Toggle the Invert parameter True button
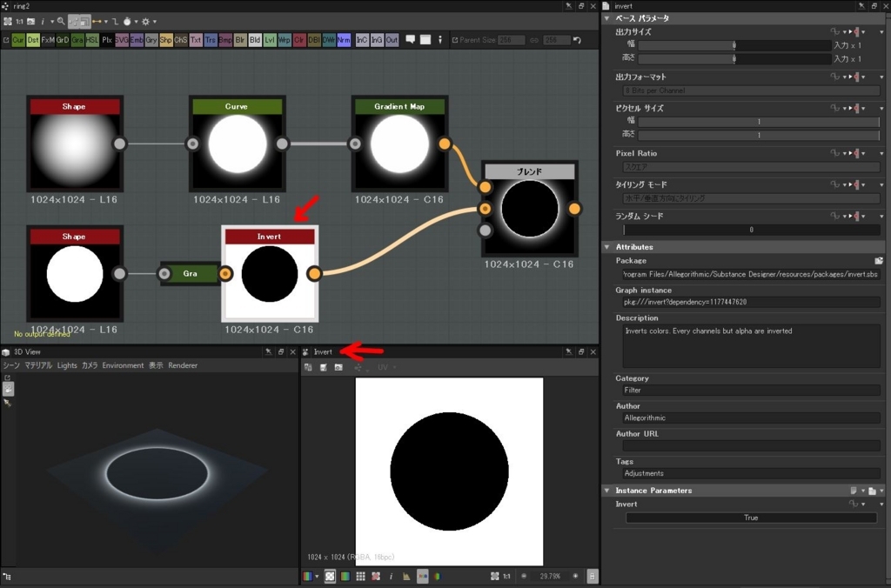The width and height of the screenshot is (891, 588). pyautogui.click(x=751, y=518)
